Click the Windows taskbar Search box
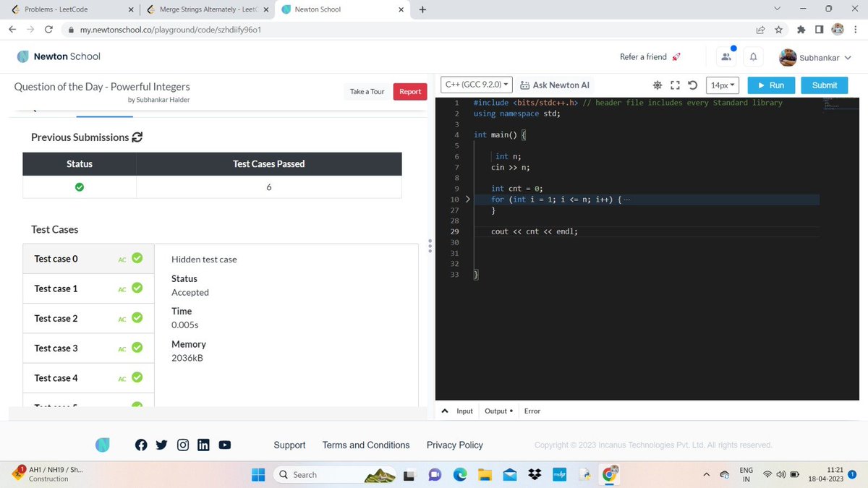The height and width of the screenshot is (488, 868). pos(335,475)
